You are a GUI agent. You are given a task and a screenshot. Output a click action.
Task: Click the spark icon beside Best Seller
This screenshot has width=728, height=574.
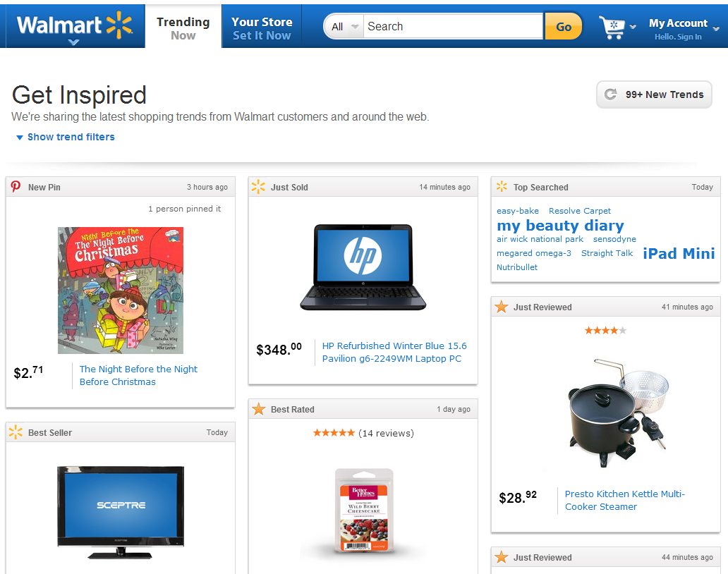point(16,432)
